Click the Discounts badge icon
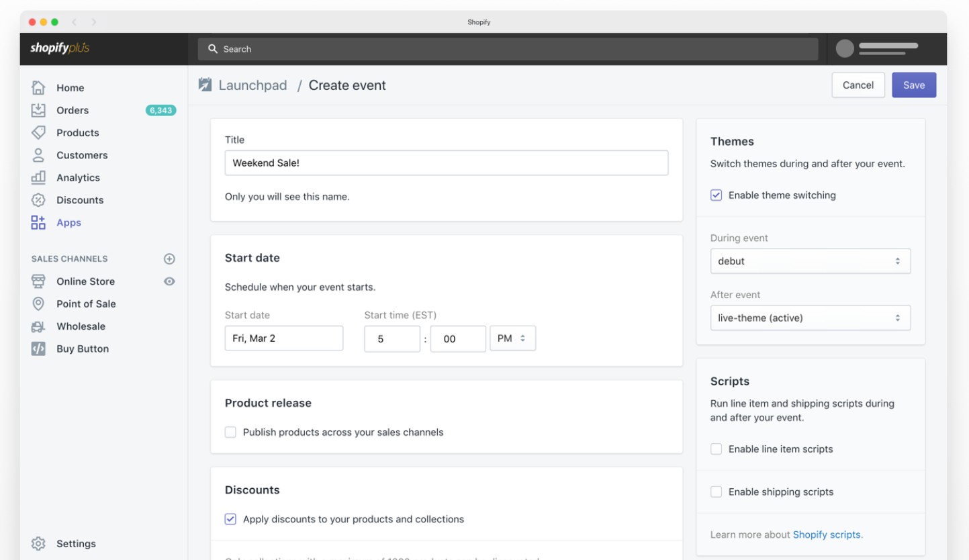The image size is (969, 560). (38, 200)
